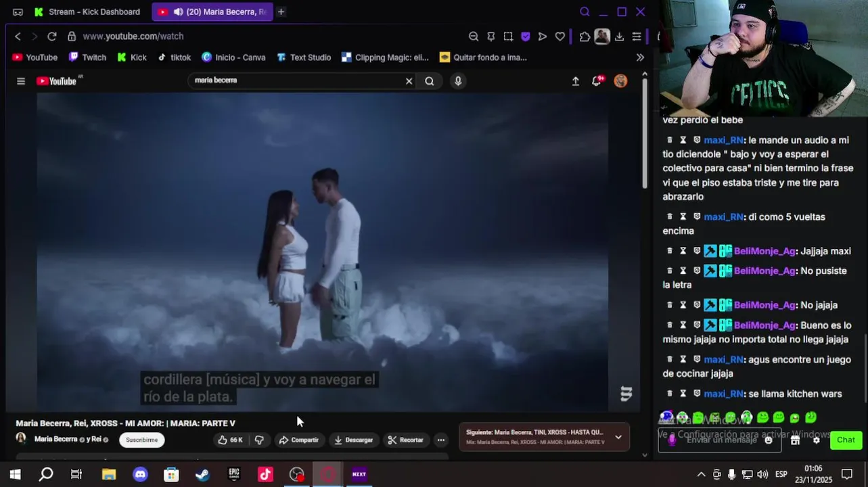Show hidden system tray icons chevron
Image resolution: width=868 pixels, height=487 pixels.
click(701, 474)
